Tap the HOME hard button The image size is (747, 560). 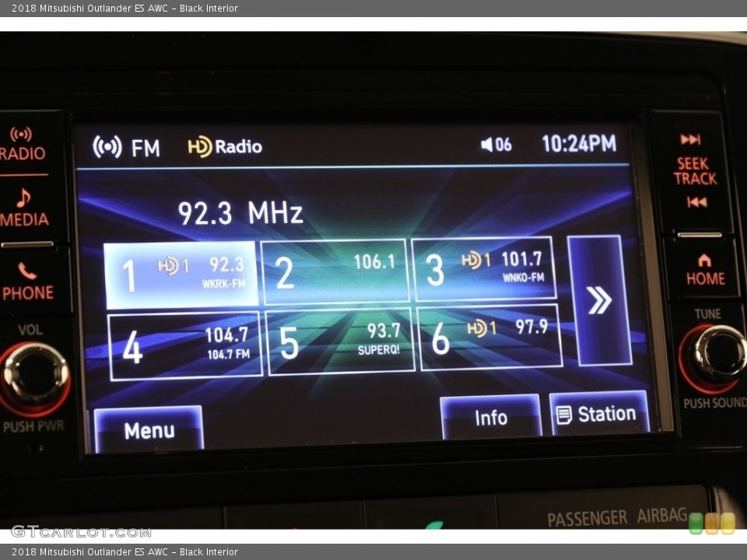(x=705, y=270)
